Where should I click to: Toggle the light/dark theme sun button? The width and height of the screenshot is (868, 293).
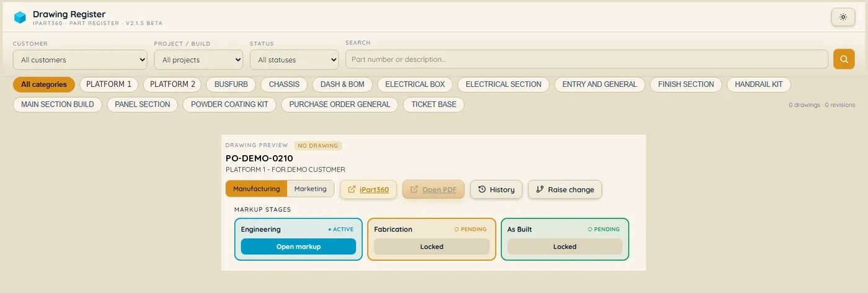tap(843, 17)
